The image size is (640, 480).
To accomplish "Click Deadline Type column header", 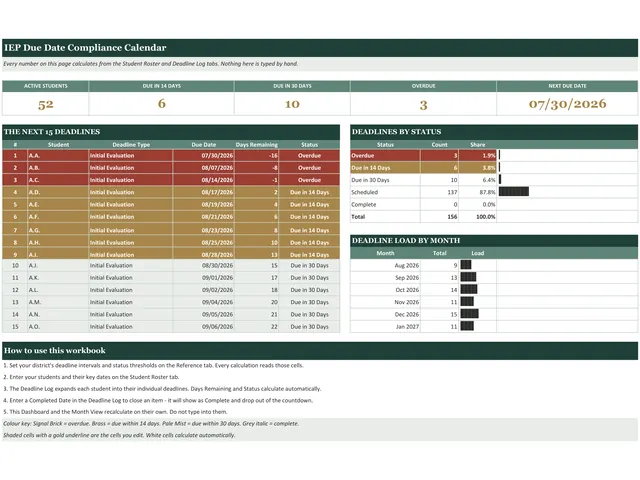I will pyautogui.click(x=131, y=144).
